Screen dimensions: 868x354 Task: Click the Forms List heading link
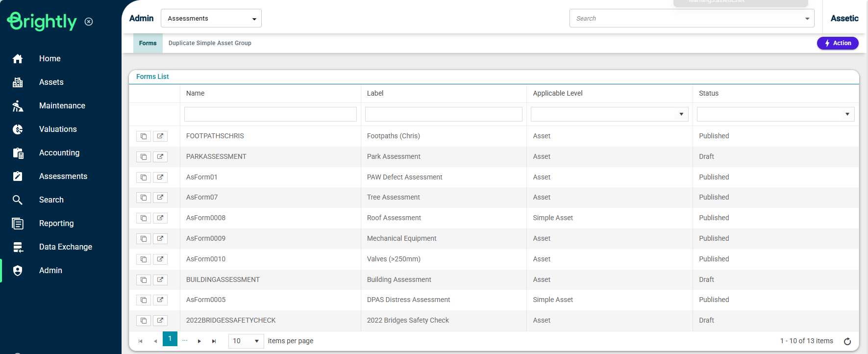152,76
